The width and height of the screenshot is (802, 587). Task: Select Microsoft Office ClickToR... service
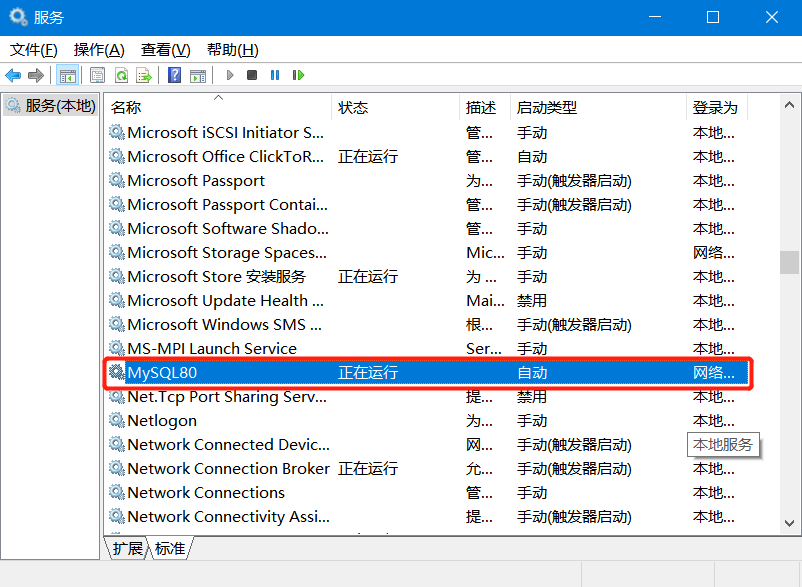(428, 156)
